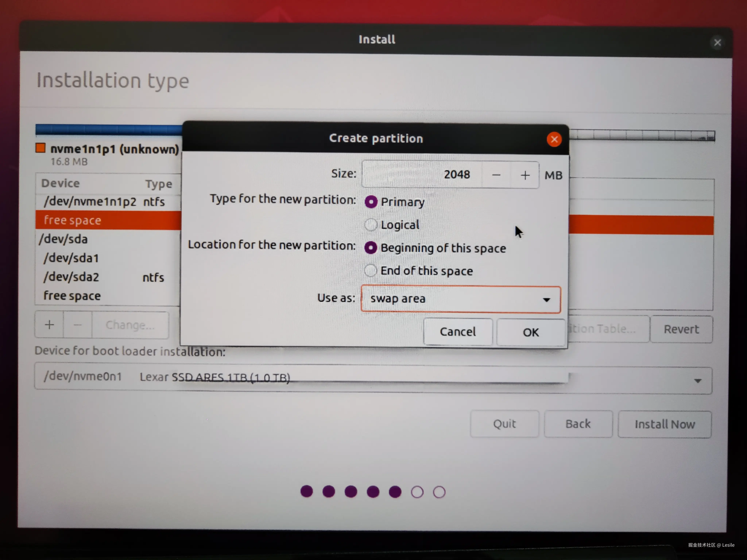The width and height of the screenshot is (747, 560).
Task: Choose Beginning of this space location
Action: click(370, 248)
